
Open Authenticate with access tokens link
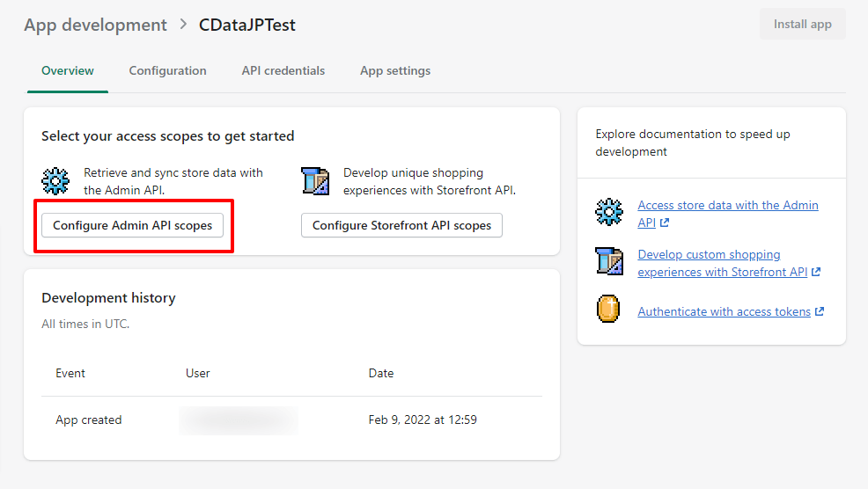click(724, 311)
